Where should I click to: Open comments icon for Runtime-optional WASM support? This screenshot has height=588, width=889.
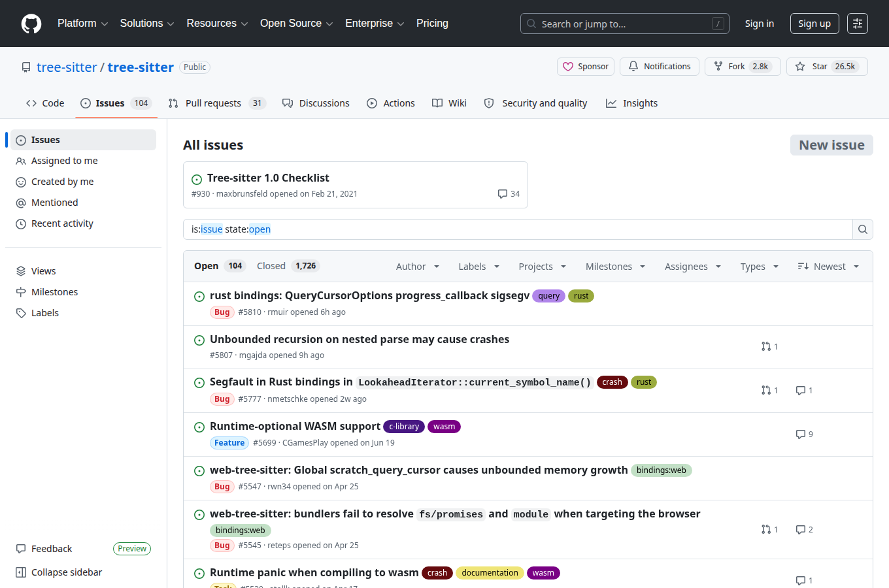800,434
